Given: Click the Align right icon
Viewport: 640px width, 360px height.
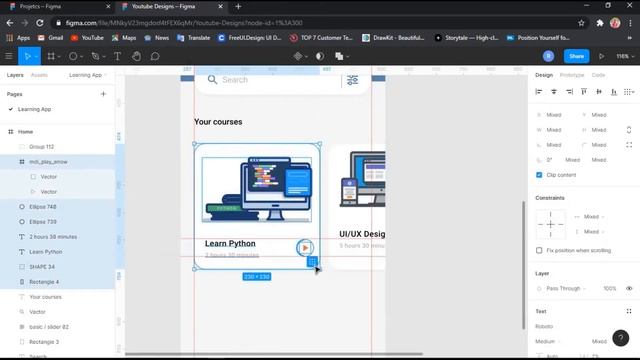Looking at the screenshot, I should [x=569, y=92].
